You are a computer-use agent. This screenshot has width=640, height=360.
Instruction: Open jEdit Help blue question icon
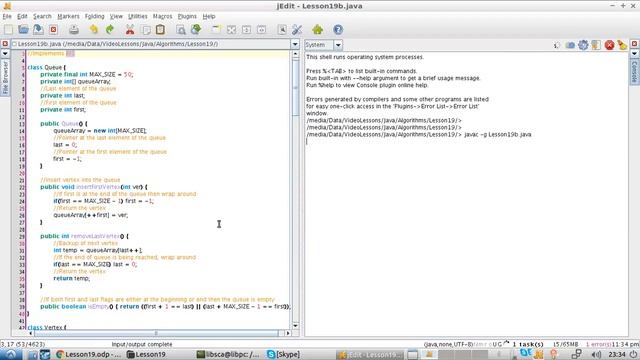tap(338, 30)
